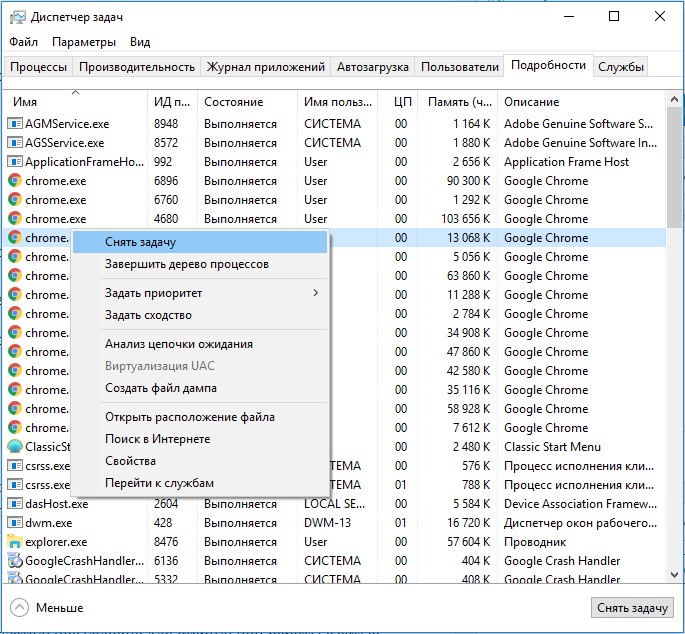The height and width of the screenshot is (634, 685).
Task: Click the LOCAL SE... user name cell
Action: (x=334, y=504)
